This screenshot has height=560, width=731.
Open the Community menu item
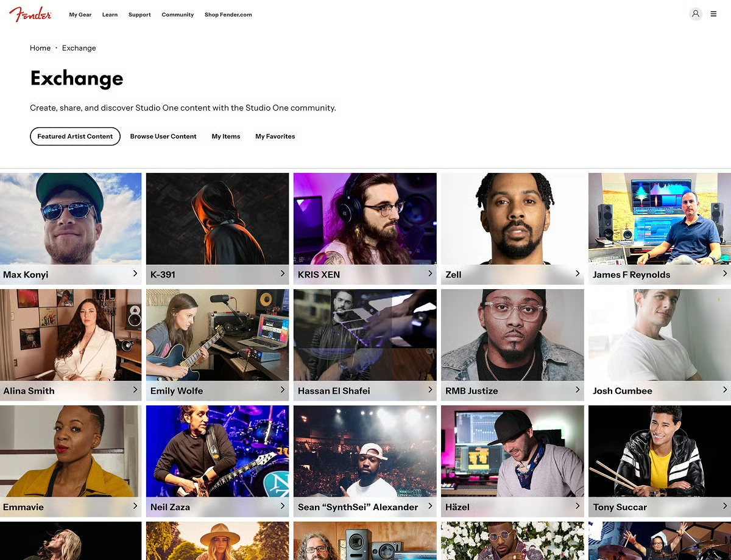(x=178, y=15)
